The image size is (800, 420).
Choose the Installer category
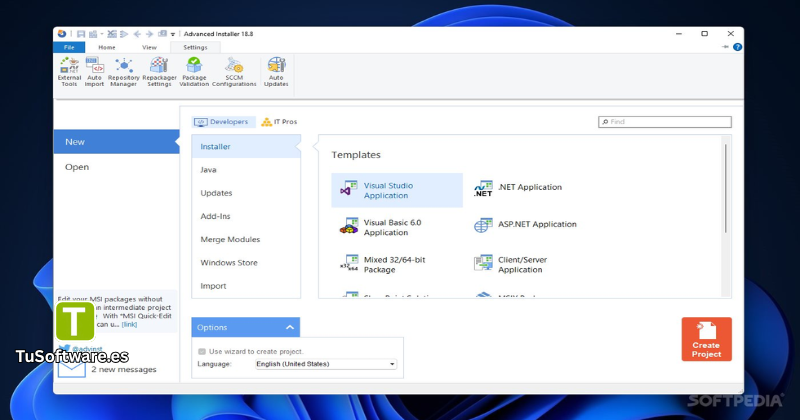[246, 146]
